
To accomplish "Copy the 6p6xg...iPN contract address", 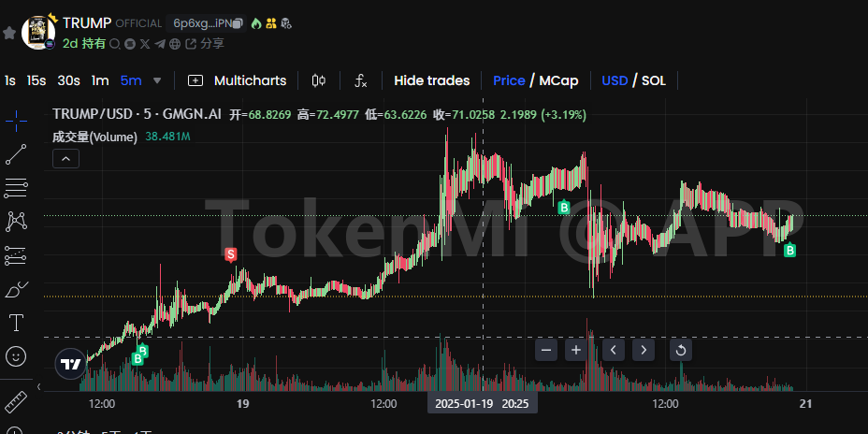I will 238,22.
